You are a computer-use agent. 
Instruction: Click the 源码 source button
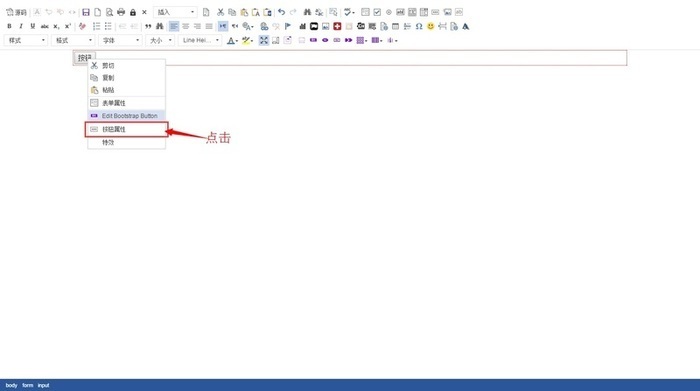pyautogui.click(x=16, y=12)
